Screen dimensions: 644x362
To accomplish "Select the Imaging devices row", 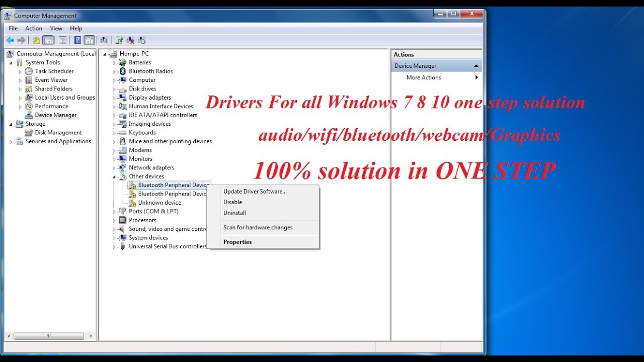I will click(149, 124).
